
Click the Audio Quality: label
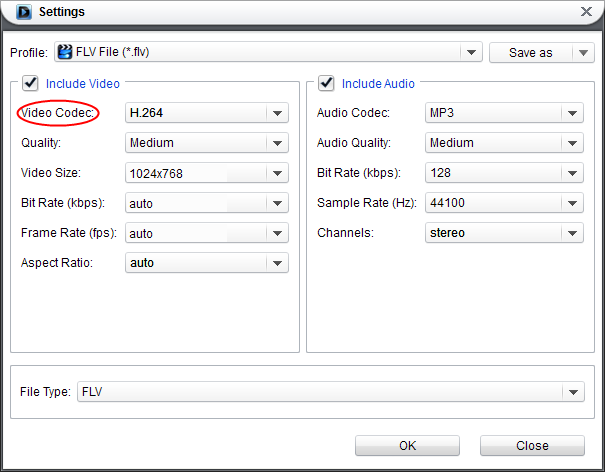[x=353, y=143]
